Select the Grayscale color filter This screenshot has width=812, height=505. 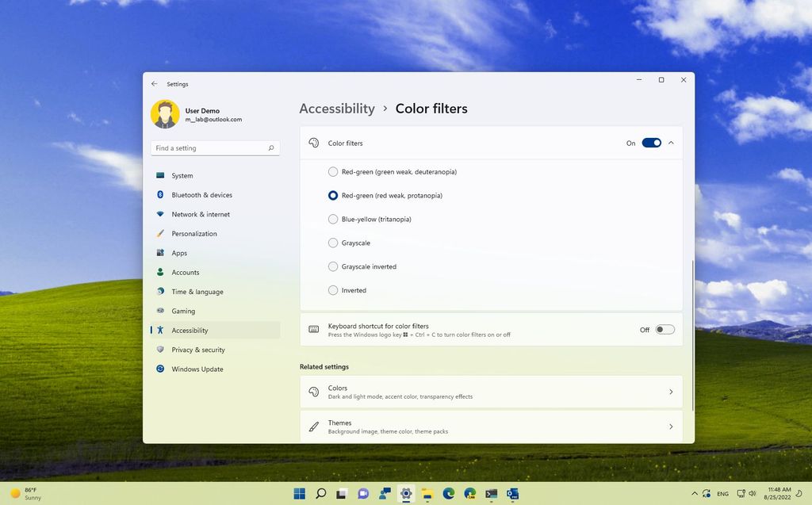[x=333, y=243]
